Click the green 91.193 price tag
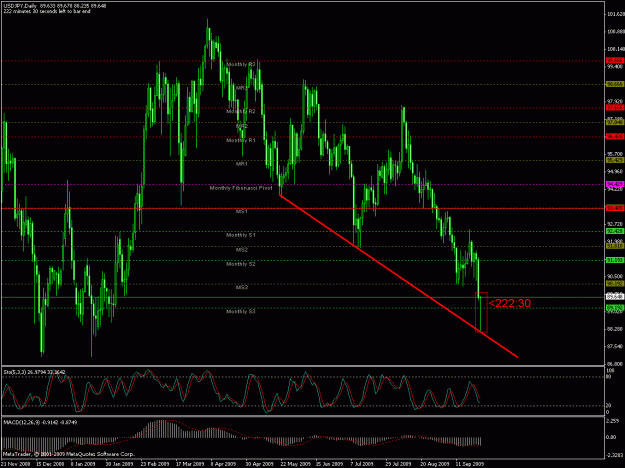Screen dimensions: 625x468 coord(615,260)
